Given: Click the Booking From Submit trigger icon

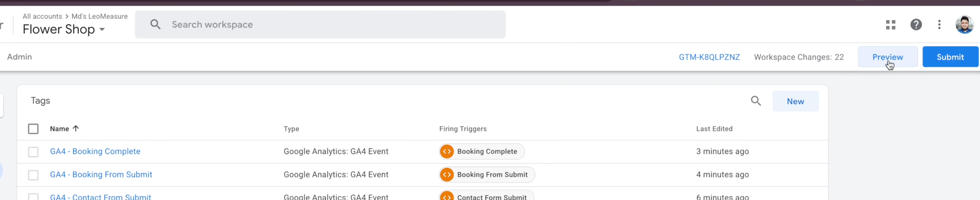Looking at the screenshot, I should 447,175.
